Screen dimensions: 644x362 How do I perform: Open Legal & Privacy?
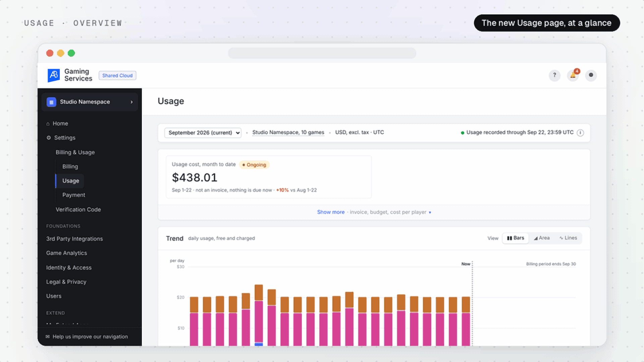(66, 282)
